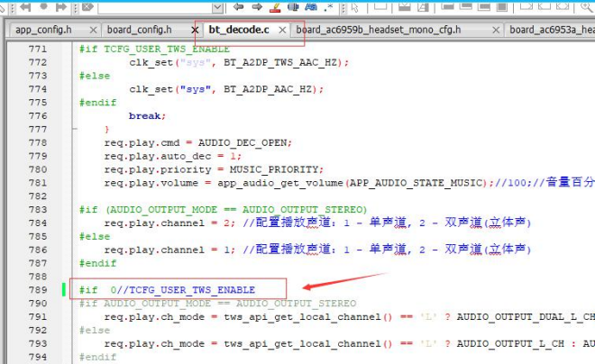This screenshot has height=364, width=595.
Task: Switch to the board_config.h tab
Action: click(139, 30)
